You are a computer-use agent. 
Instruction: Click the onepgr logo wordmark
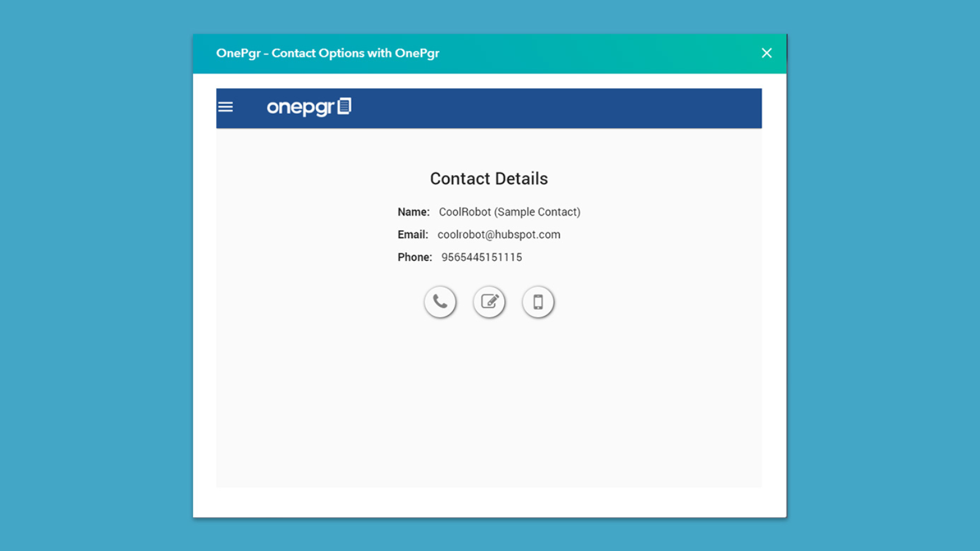(x=300, y=108)
